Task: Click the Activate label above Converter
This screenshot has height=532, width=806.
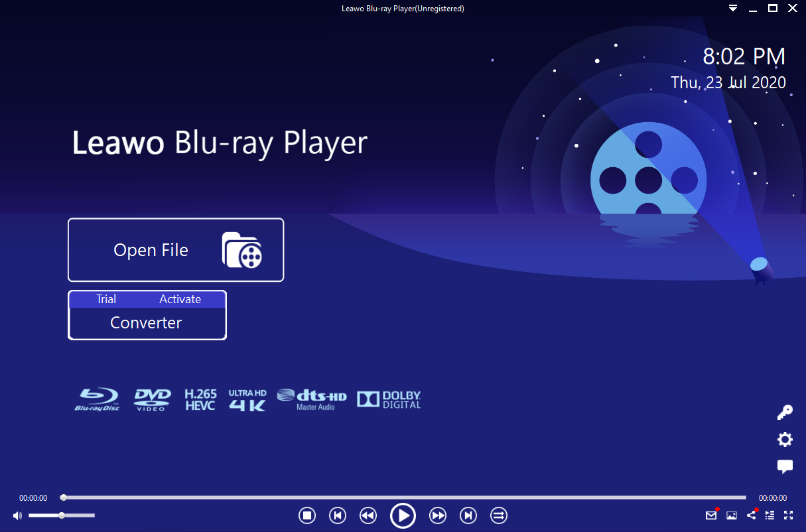Action: pyautogui.click(x=180, y=299)
